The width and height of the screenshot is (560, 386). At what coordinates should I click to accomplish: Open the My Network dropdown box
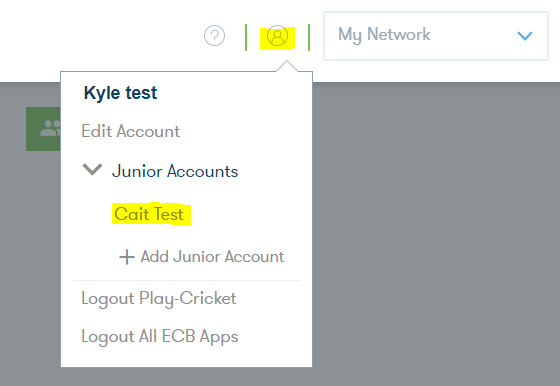point(436,36)
